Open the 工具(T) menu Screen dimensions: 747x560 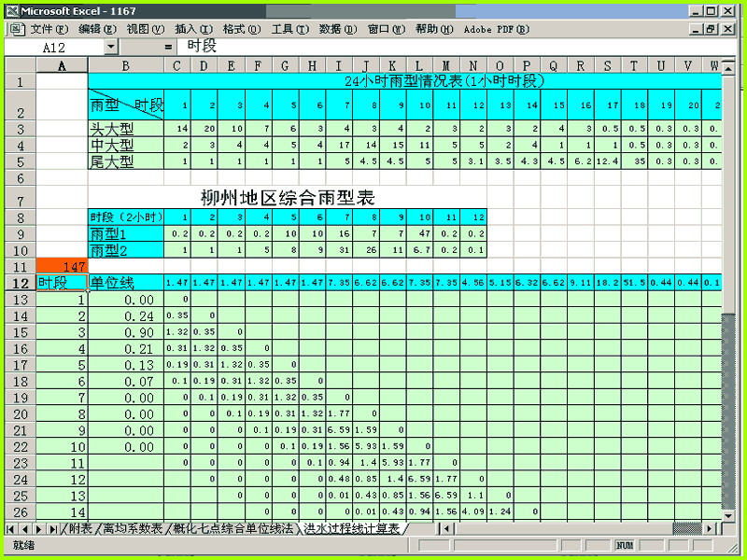[289, 30]
